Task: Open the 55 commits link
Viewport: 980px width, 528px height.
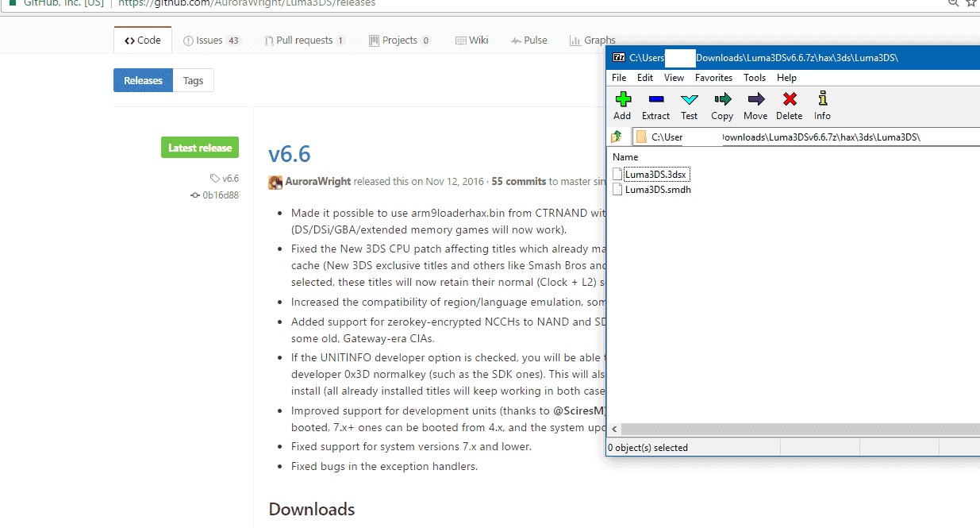Action: click(x=519, y=181)
